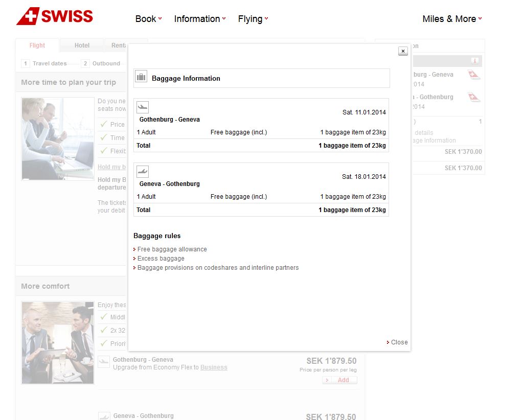The width and height of the screenshot is (523, 420).
Task: Open codeshares and interline partners baggage link
Action: (218, 268)
